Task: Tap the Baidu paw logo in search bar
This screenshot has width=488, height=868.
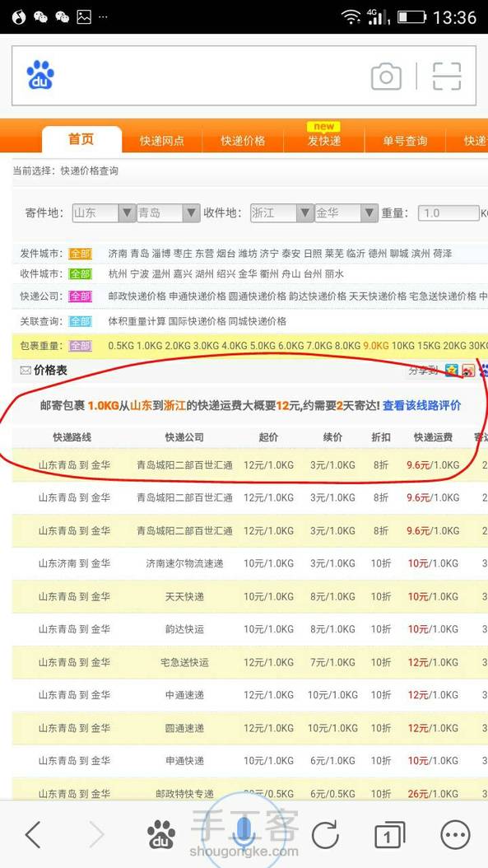Action: [x=40, y=75]
